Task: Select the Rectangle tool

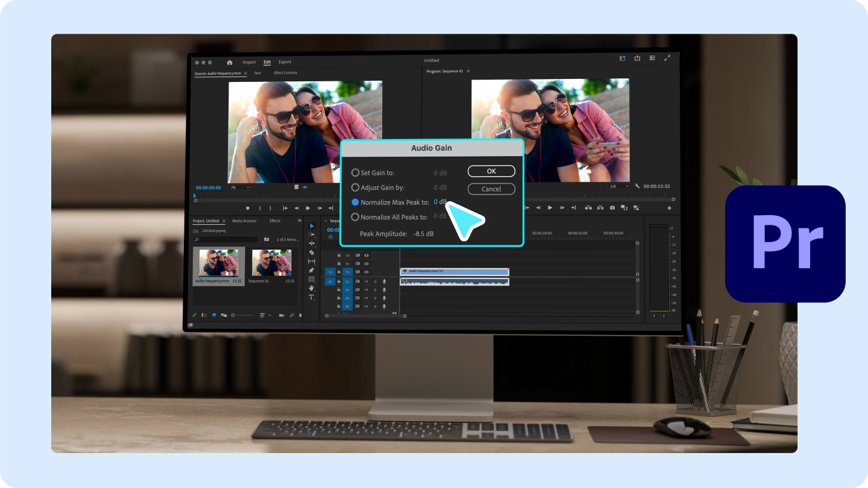Action: point(312,280)
